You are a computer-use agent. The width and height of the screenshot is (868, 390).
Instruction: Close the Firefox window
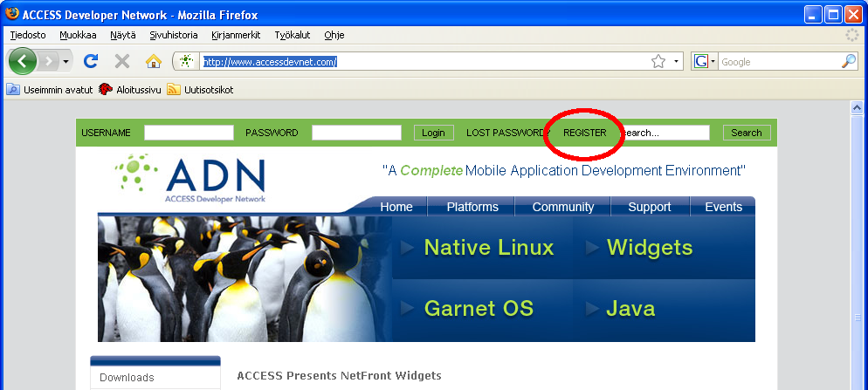(x=852, y=14)
